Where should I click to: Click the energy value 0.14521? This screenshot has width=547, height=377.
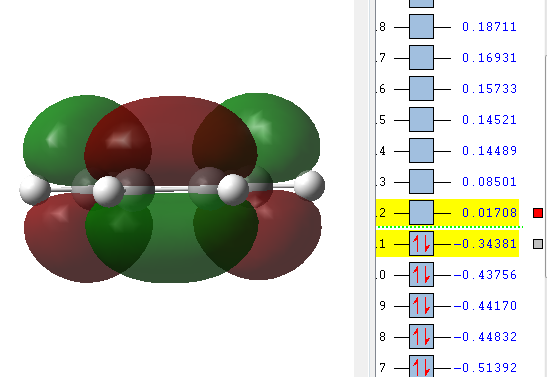point(489,120)
